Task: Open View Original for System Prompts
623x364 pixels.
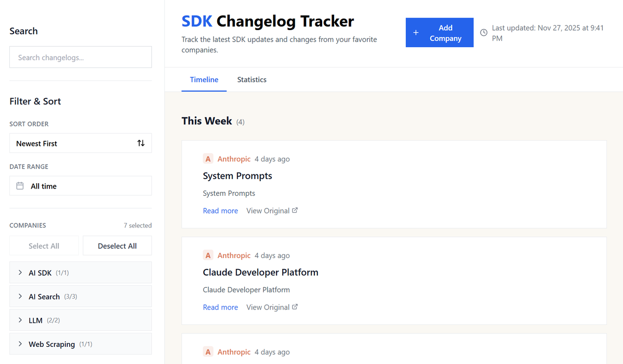Action: pyautogui.click(x=272, y=211)
